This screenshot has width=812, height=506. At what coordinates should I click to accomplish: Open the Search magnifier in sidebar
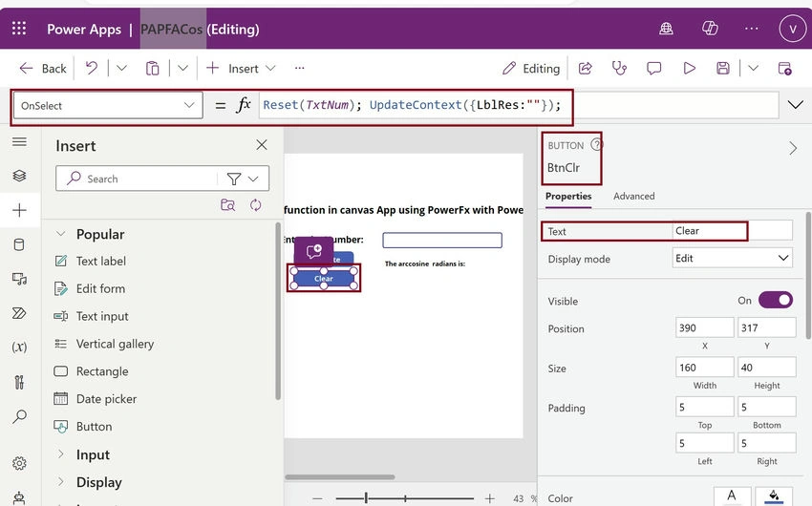19,416
